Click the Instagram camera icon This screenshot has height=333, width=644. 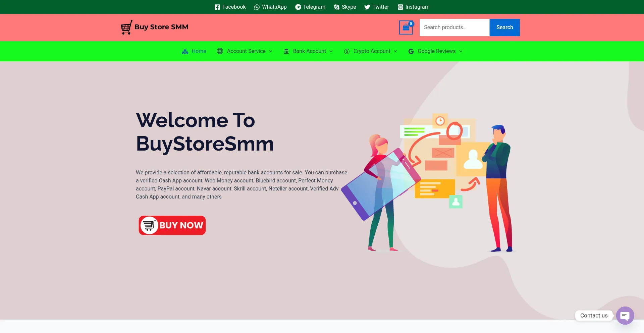pos(400,7)
